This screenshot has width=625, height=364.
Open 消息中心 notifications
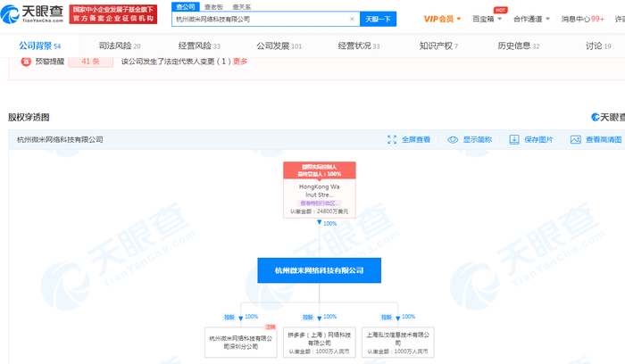click(x=582, y=19)
